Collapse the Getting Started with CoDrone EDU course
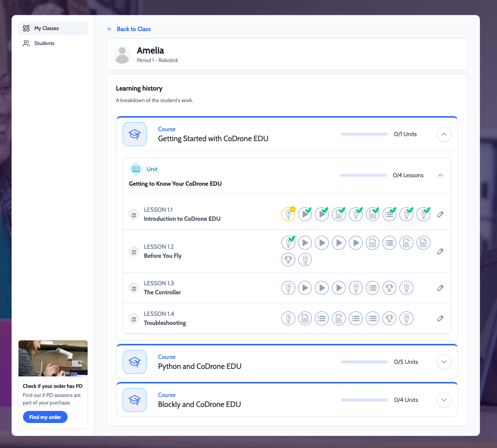Image resolution: width=497 pixels, height=448 pixels. [444, 134]
